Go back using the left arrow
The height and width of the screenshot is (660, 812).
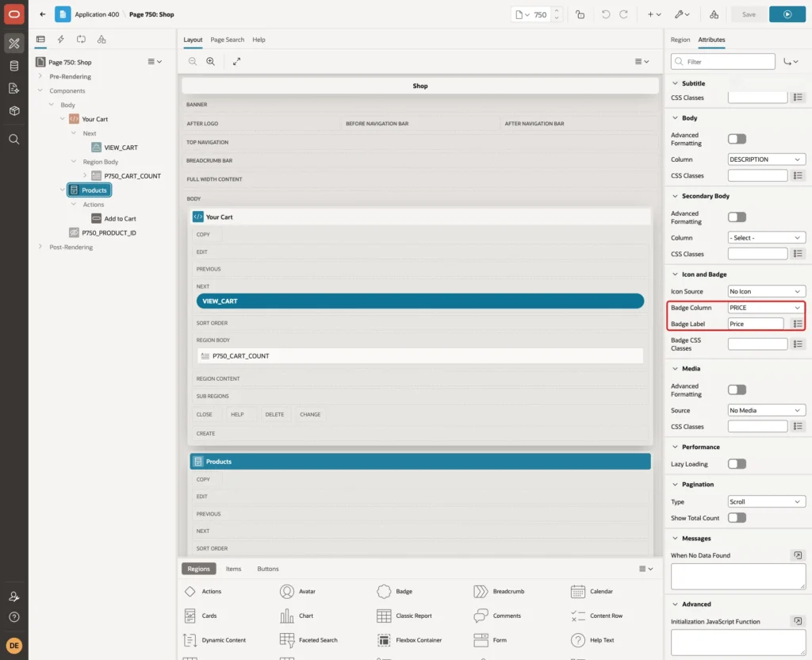pos(43,14)
